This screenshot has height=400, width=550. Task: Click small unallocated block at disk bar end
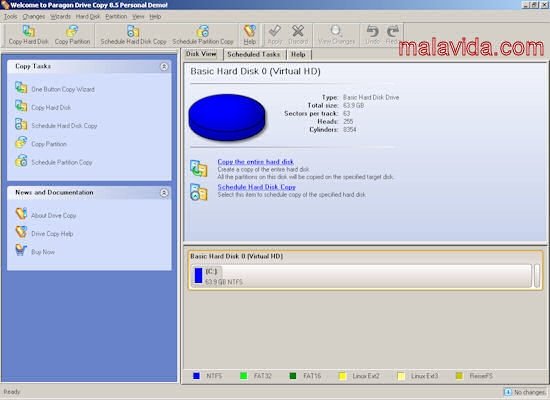tap(537, 276)
